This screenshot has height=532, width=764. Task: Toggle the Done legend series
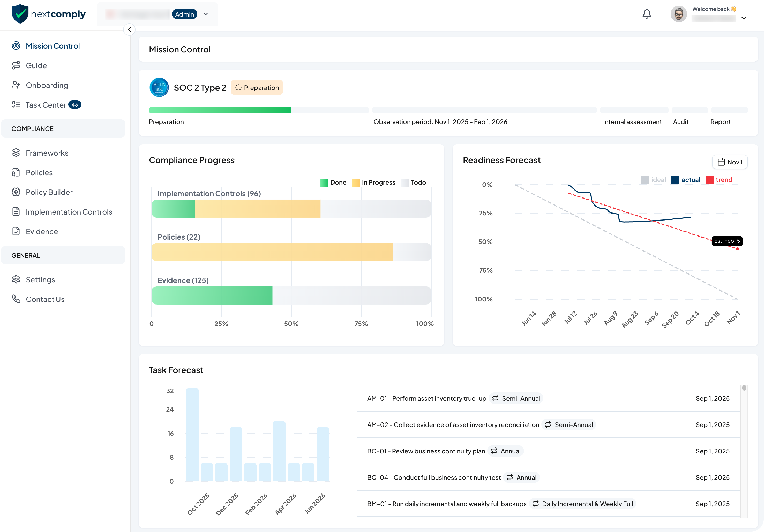(x=333, y=182)
